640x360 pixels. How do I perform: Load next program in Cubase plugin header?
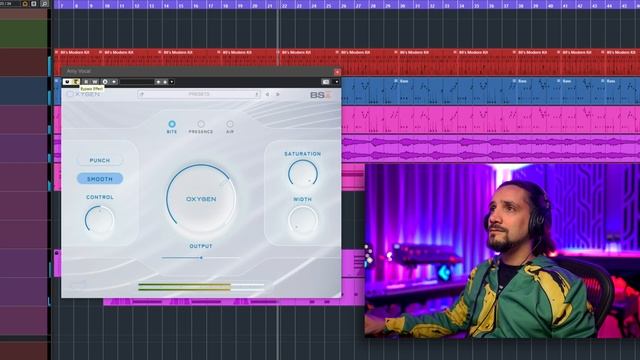coord(165,82)
